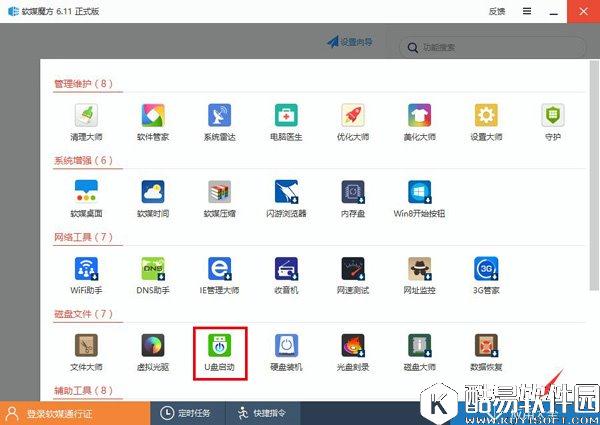Viewport: 600px width, 425px height.
Task: Click the 软媒魔方 title logo
Action: pyautogui.click(x=13, y=11)
